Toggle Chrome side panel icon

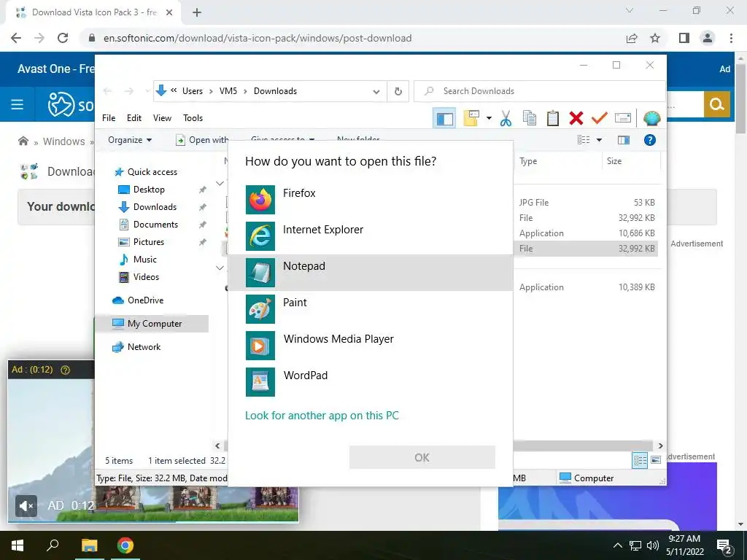click(684, 38)
